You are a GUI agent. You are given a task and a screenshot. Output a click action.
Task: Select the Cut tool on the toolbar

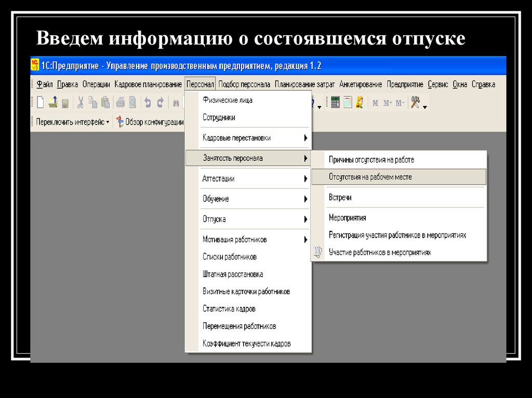[82, 102]
